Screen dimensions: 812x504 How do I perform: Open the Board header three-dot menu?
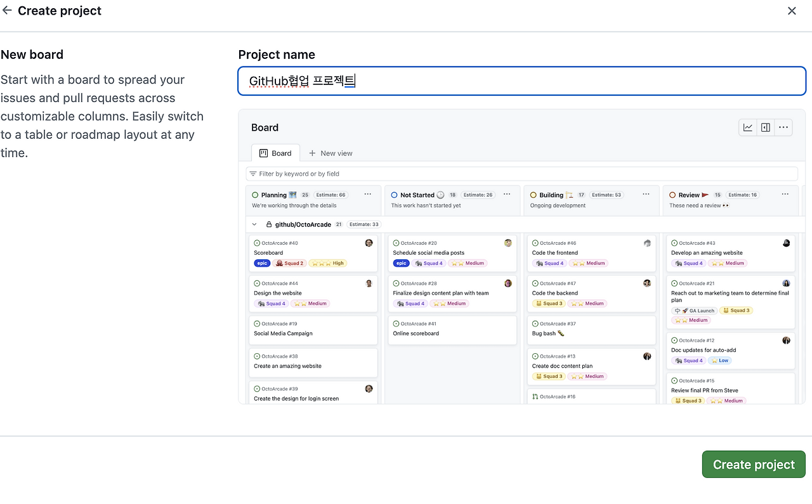point(783,127)
